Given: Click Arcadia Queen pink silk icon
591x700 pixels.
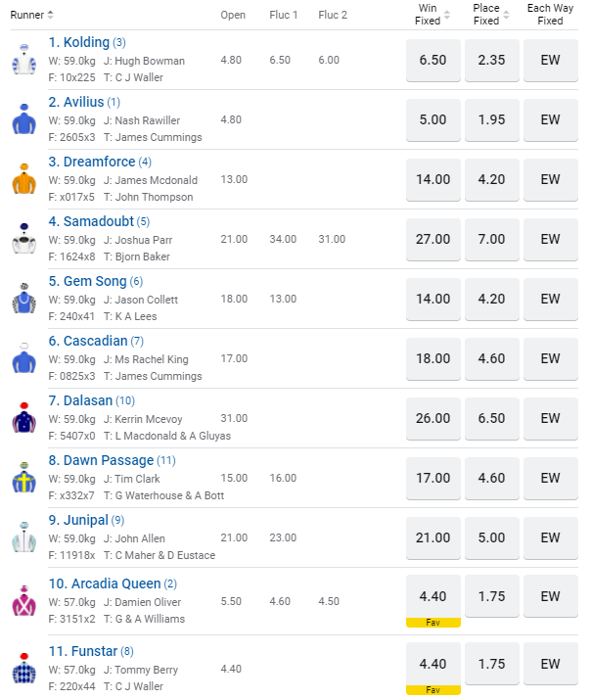Looking at the screenshot, I should pos(23,597).
